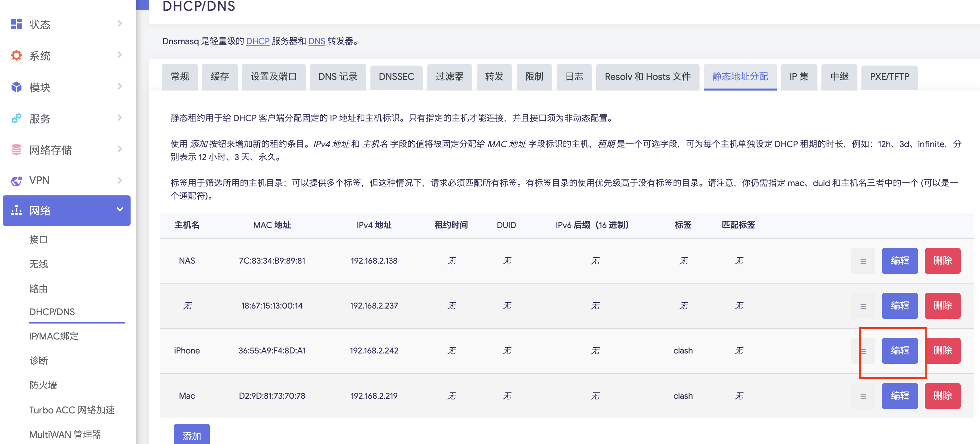Click drag handle icon on Mac row
The height and width of the screenshot is (444, 980).
coord(863,396)
